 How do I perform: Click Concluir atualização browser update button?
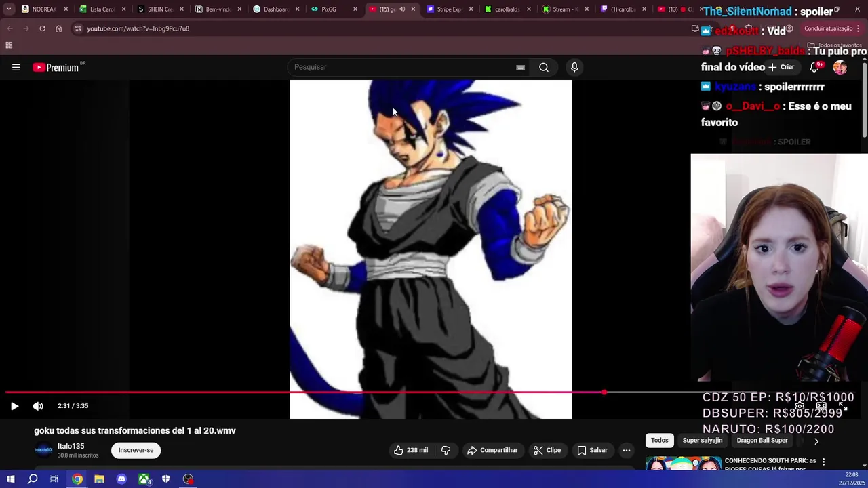(828, 28)
